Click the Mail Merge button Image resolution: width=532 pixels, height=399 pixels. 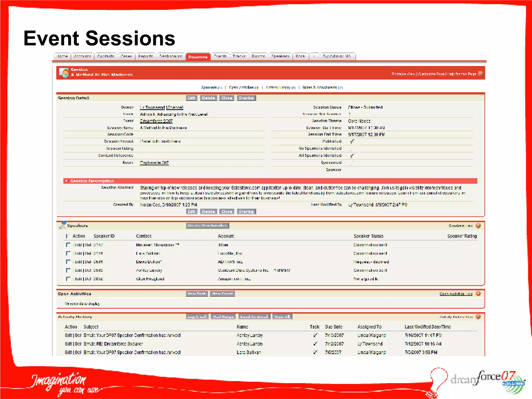click(x=223, y=317)
